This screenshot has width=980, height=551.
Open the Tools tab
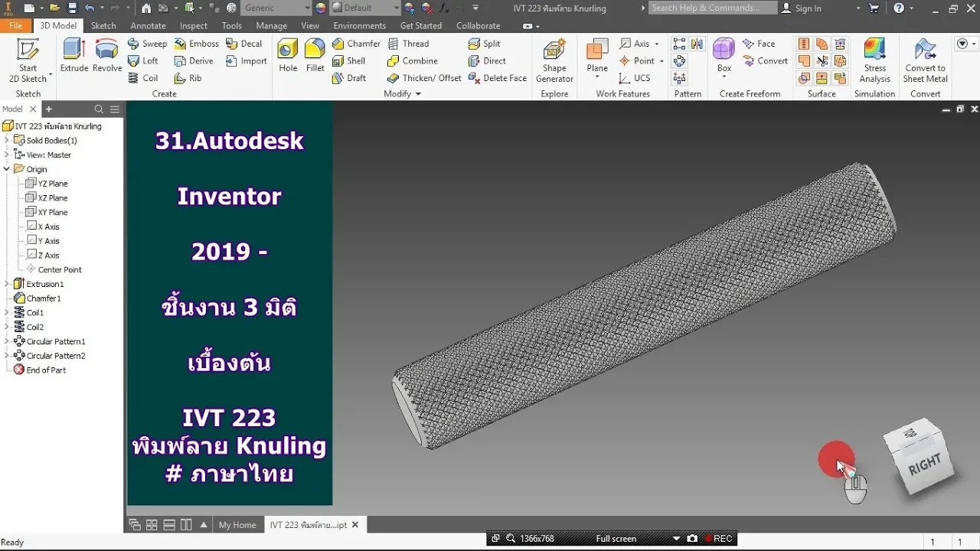point(232,25)
